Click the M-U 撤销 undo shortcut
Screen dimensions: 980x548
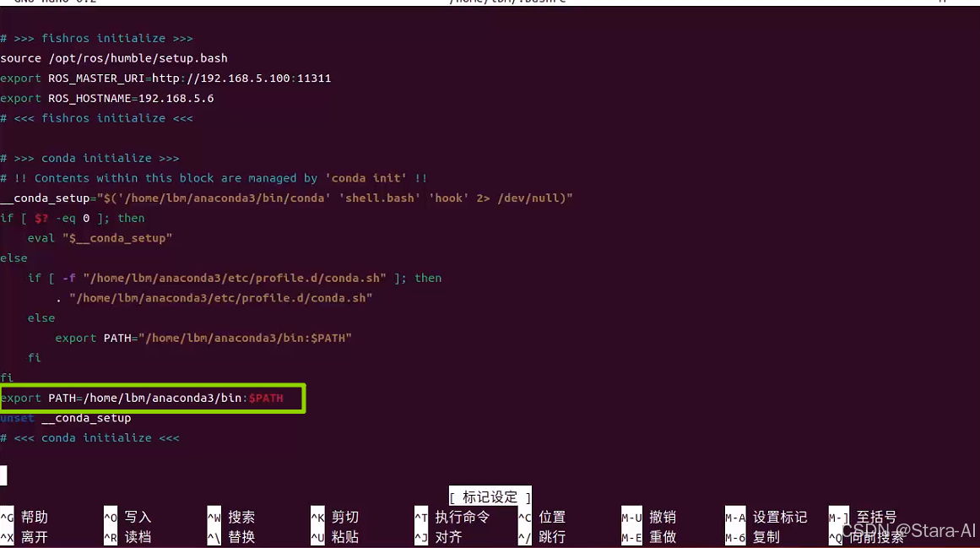click(649, 518)
